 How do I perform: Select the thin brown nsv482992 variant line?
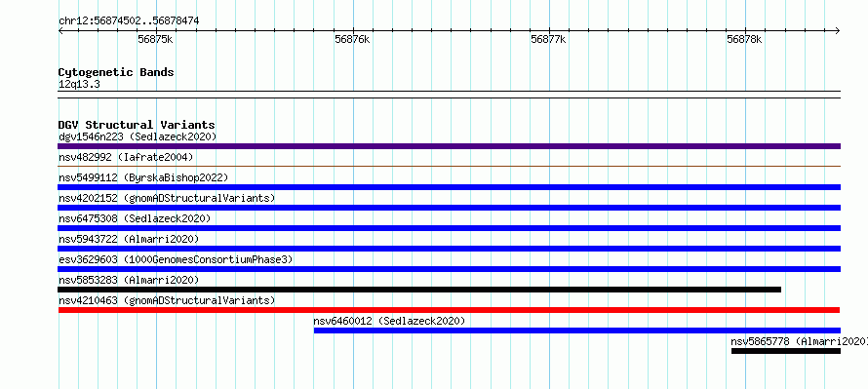[449, 166]
